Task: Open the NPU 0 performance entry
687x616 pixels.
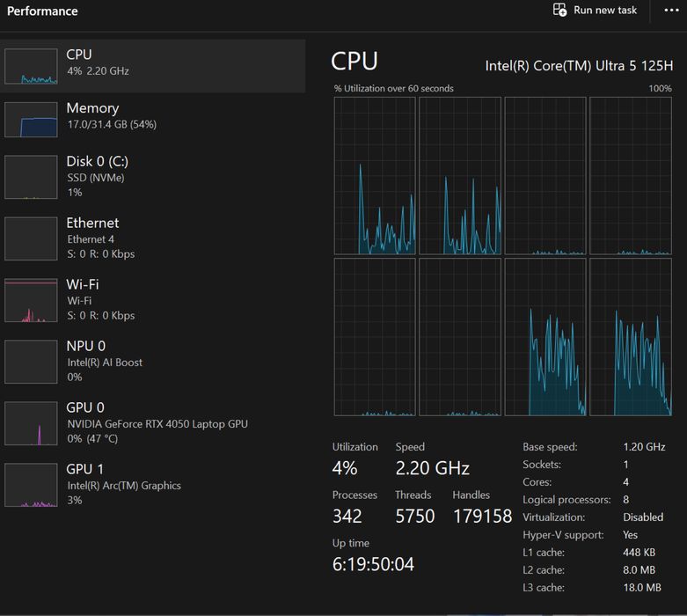Action: (x=152, y=362)
